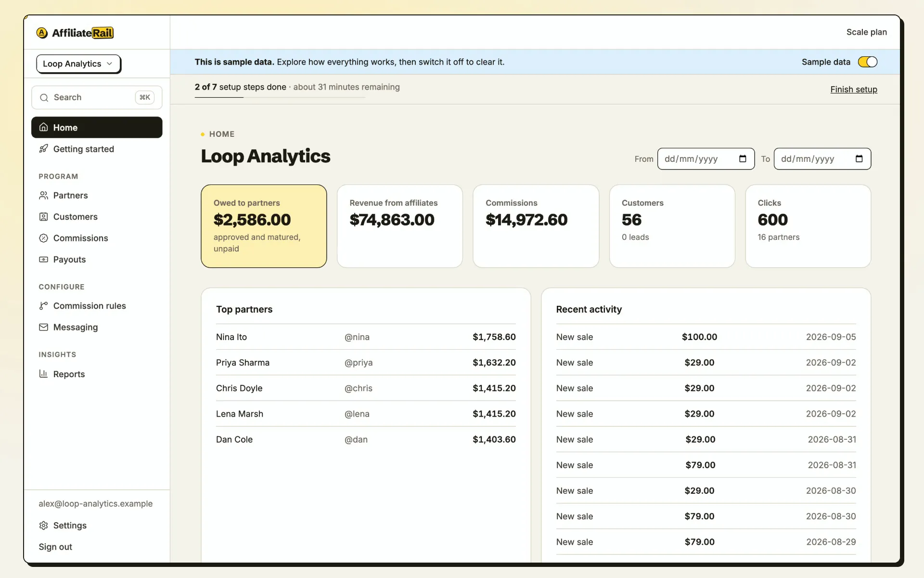Click the Commissions percent icon

click(44, 238)
